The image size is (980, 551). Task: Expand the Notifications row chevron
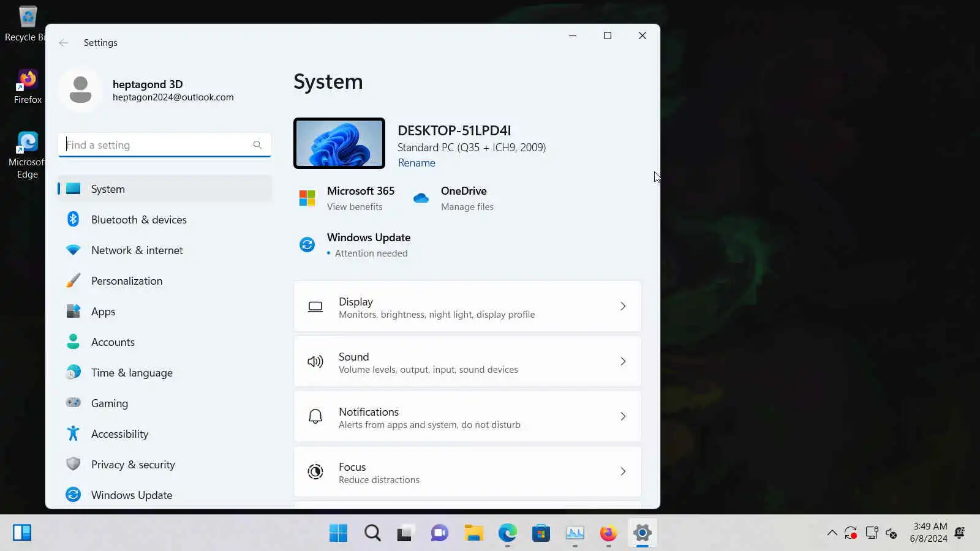click(623, 416)
